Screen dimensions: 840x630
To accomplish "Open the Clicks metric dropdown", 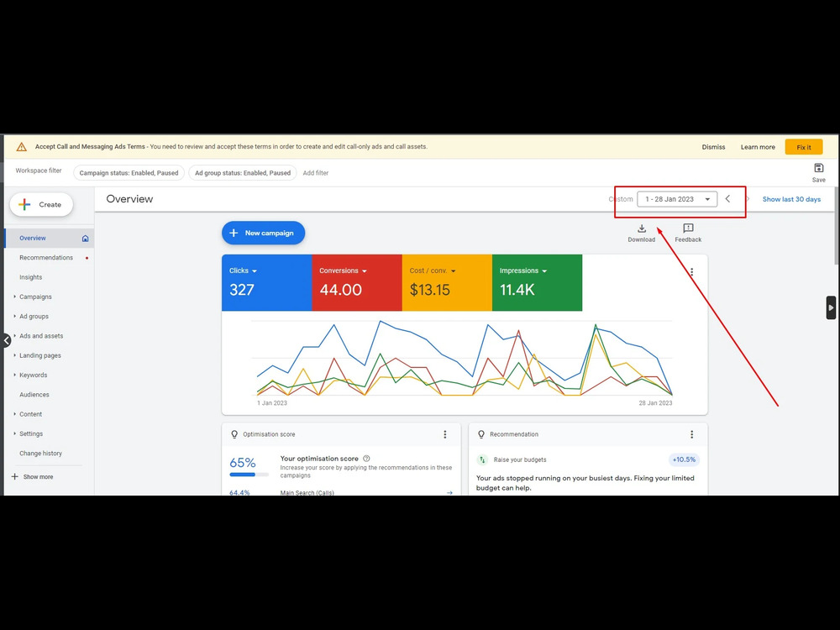I will pos(255,271).
